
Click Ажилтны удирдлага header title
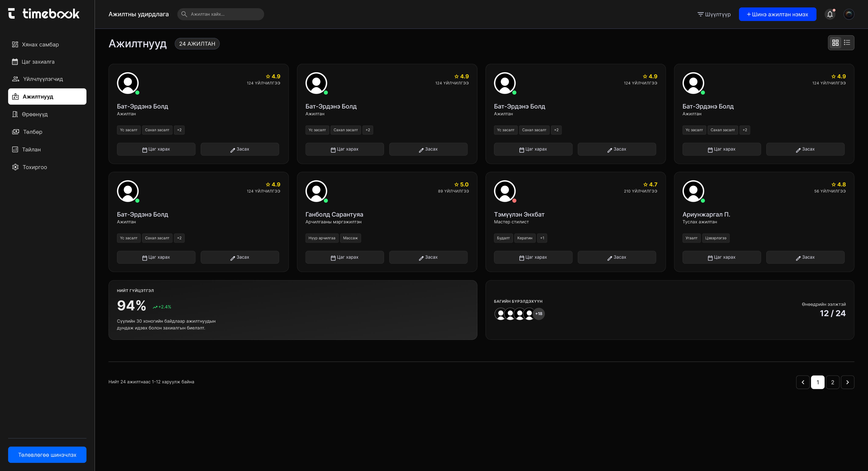pyautogui.click(x=139, y=14)
